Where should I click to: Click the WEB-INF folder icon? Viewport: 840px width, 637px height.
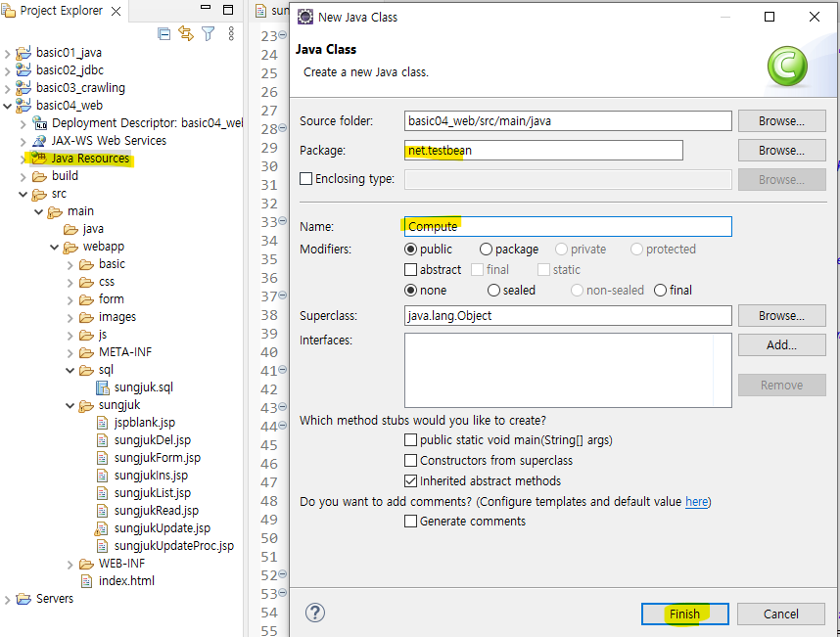click(x=86, y=564)
